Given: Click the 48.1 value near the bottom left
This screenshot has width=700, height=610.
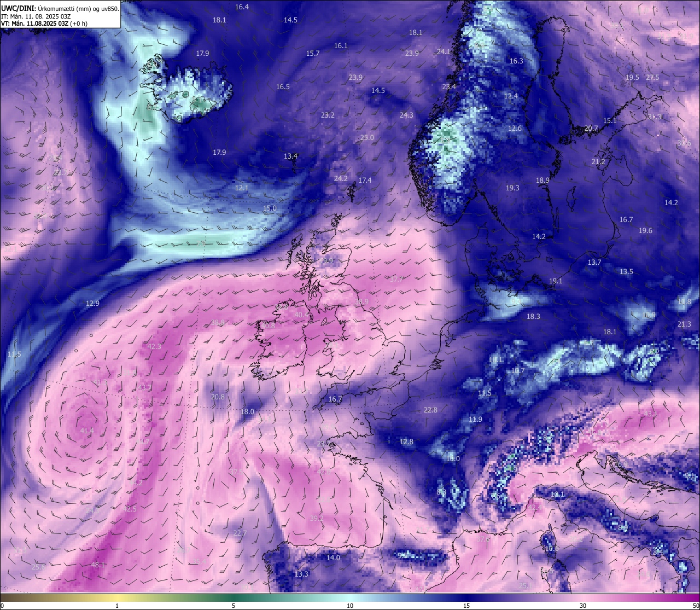Looking at the screenshot, I should (x=98, y=565).
